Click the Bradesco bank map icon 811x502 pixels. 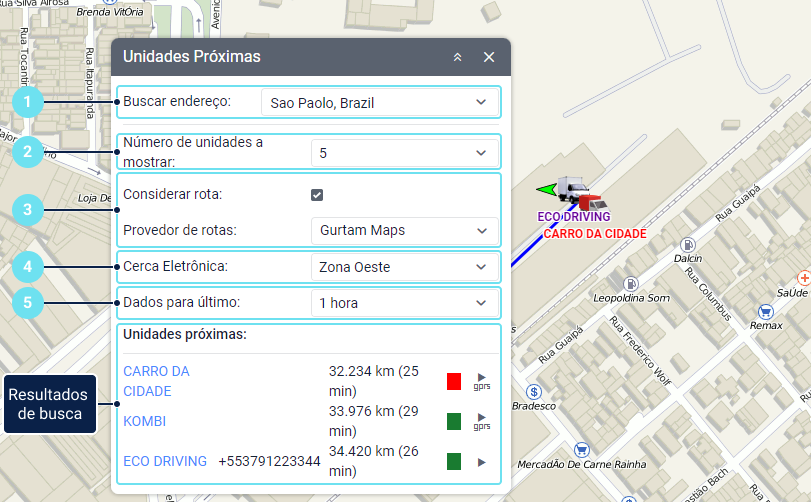click(534, 392)
